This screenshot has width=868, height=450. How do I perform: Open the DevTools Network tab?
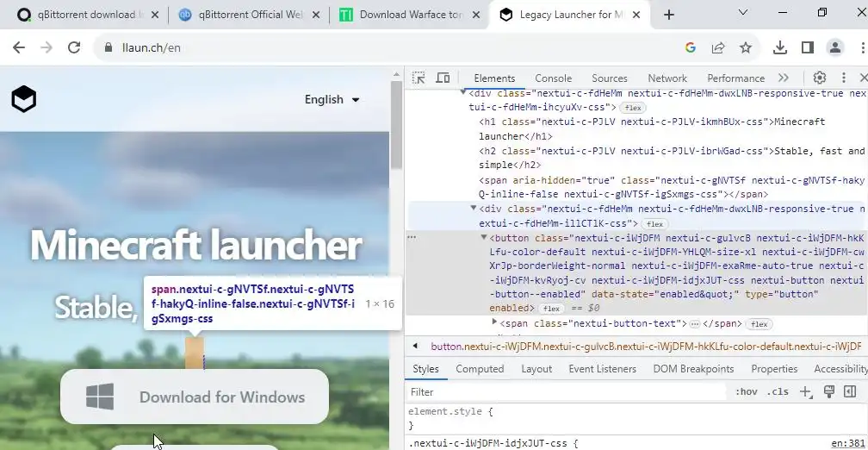coord(667,78)
